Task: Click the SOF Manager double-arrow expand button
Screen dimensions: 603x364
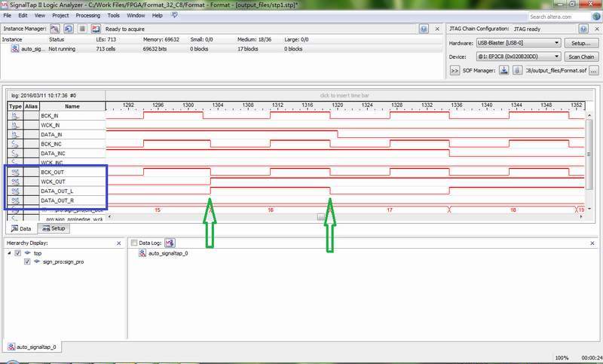Action: pos(455,71)
